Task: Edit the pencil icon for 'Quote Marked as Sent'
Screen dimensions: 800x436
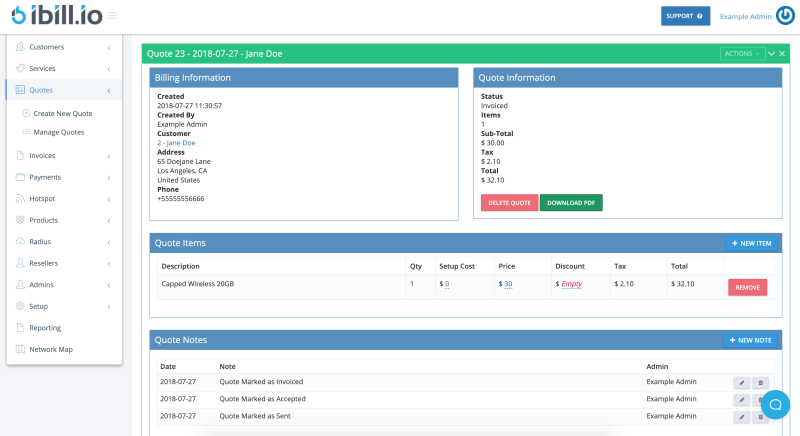Action: tap(741, 416)
